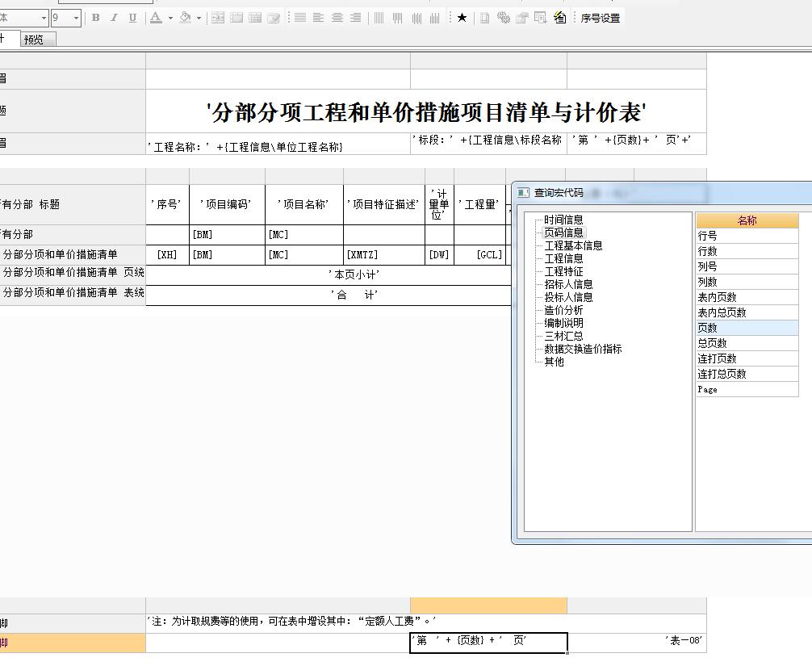Toggle underline formatting
This screenshot has height=666, width=812.
132,18
